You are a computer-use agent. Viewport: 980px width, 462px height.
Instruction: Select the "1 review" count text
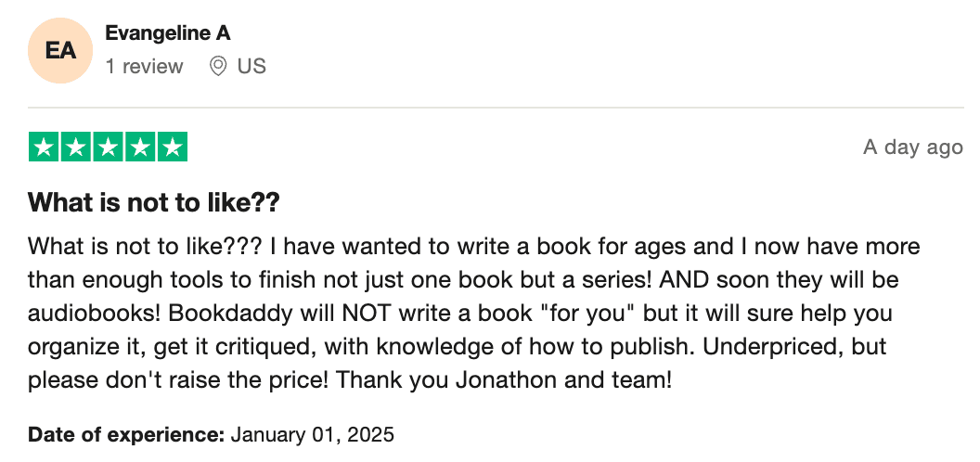(144, 67)
